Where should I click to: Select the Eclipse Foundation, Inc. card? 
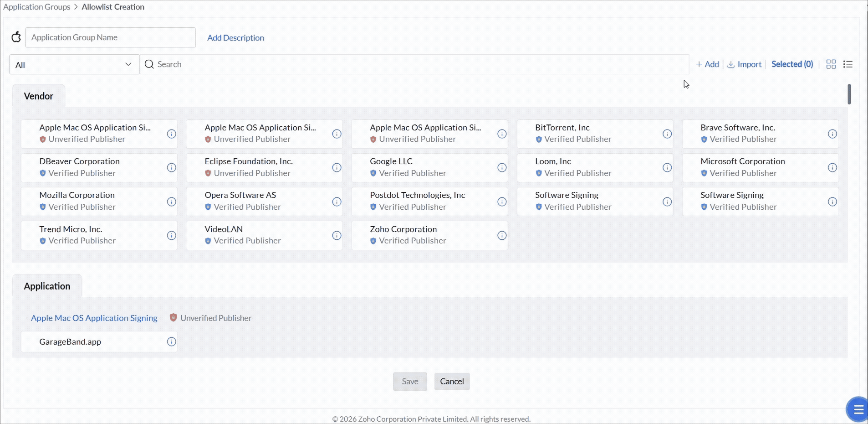[265, 167]
